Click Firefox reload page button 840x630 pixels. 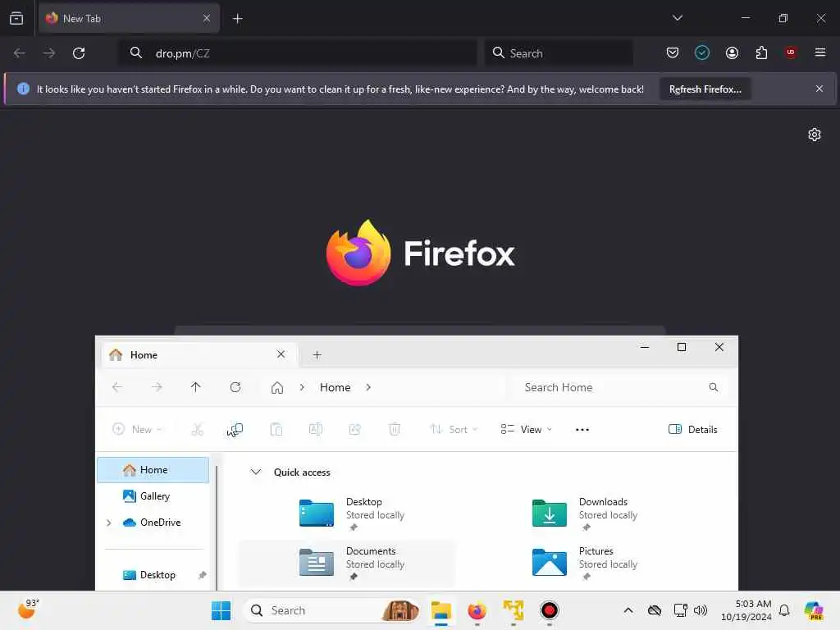tap(79, 53)
